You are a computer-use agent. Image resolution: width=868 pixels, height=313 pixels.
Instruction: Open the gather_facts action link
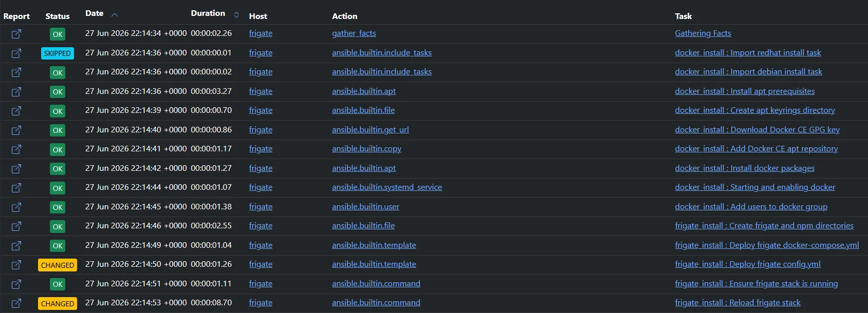click(354, 33)
